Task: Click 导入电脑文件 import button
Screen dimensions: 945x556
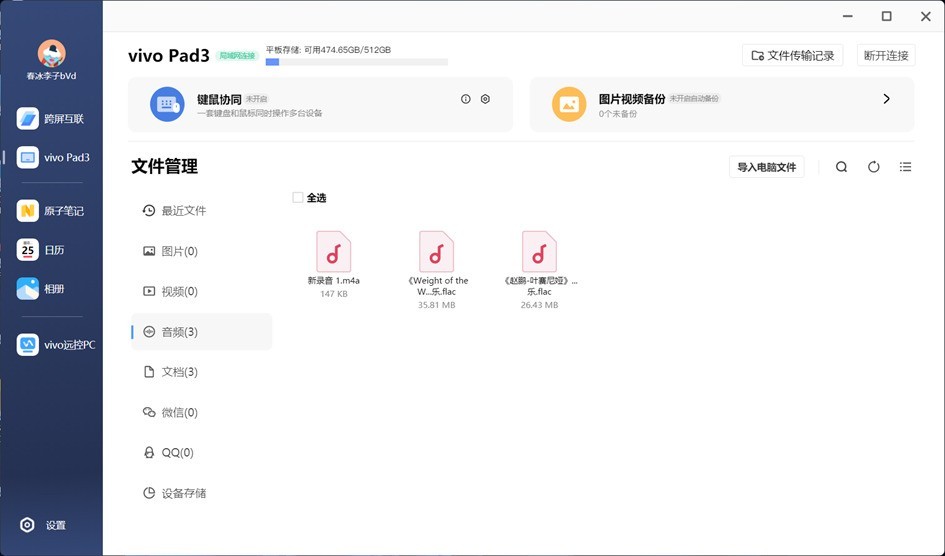Action: [x=767, y=167]
